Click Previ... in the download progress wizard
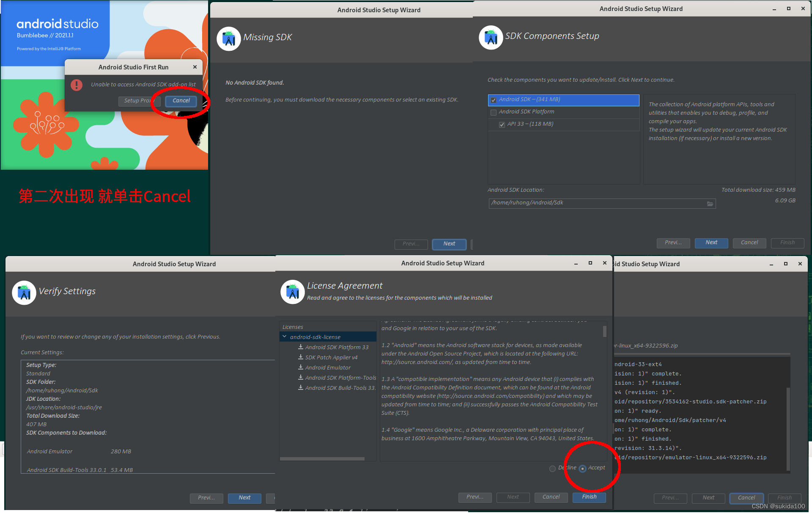Viewport: 812px width, 513px height. (670, 498)
